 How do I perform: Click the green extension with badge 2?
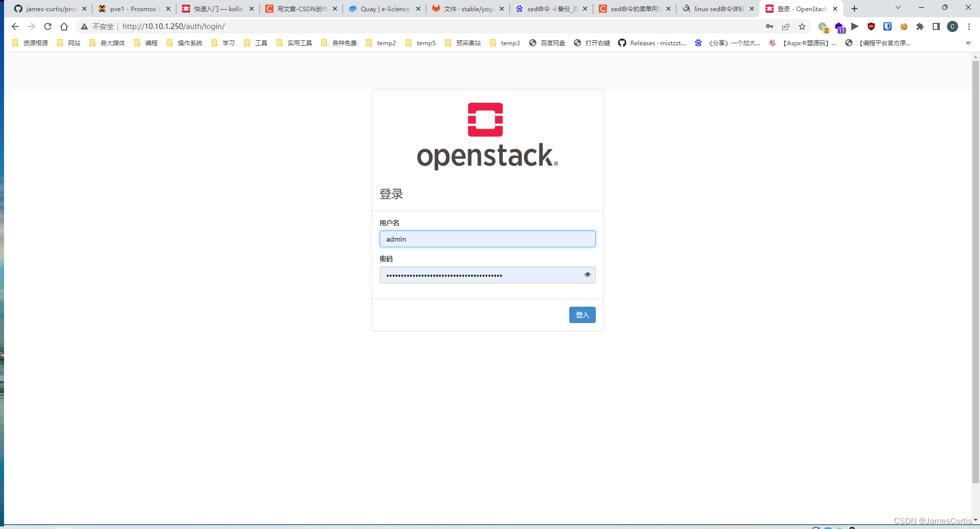coord(823,27)
